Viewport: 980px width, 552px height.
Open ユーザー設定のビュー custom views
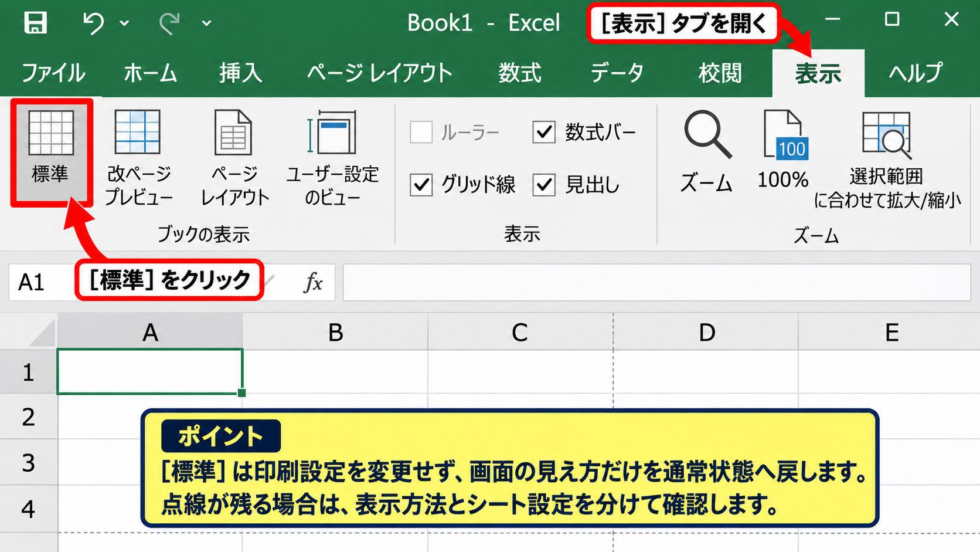tap(332, 157)
